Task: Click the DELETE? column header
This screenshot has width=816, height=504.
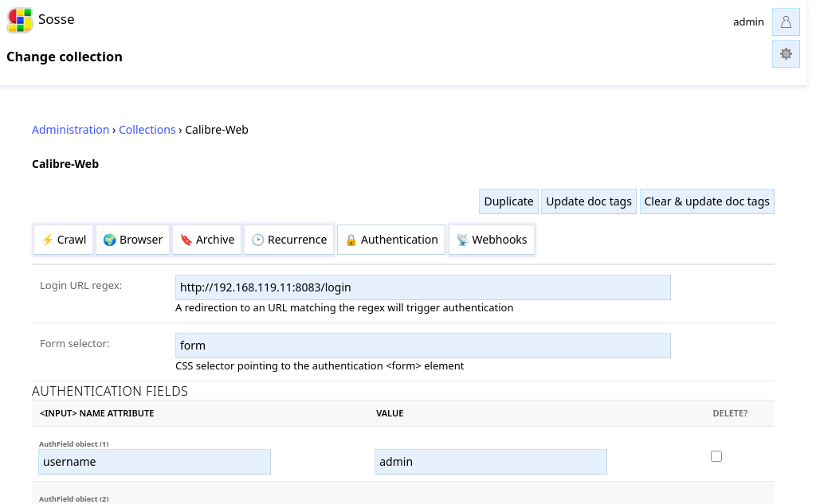Action: pyautogui.click(x=730, y=413)
